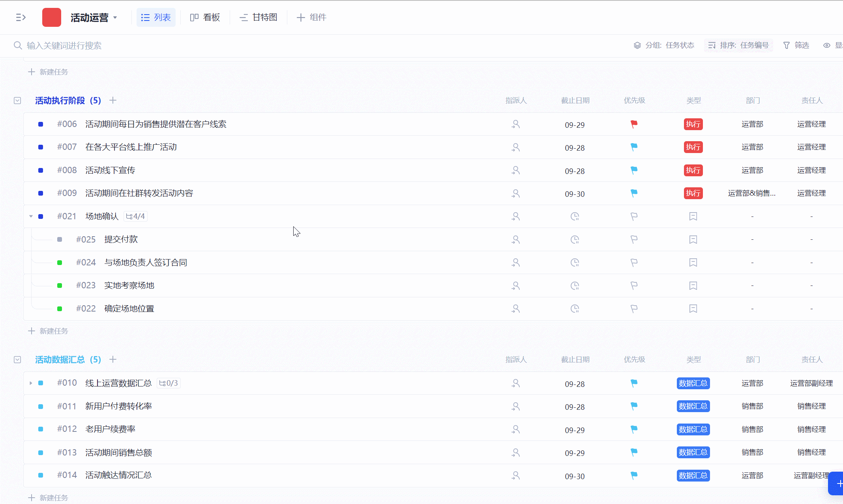Click red 活动运营 project color icon
The height and width of the screenshot is (504, 843).
tap(52, 17)
